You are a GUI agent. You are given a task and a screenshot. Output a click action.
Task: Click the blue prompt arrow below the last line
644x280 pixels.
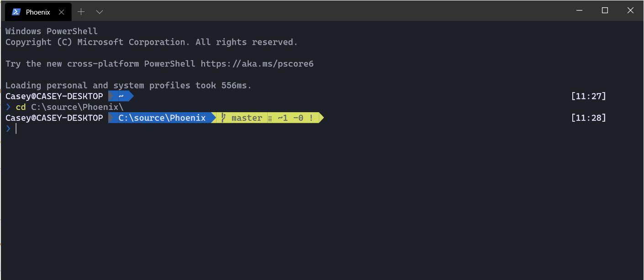pos(8,129)
